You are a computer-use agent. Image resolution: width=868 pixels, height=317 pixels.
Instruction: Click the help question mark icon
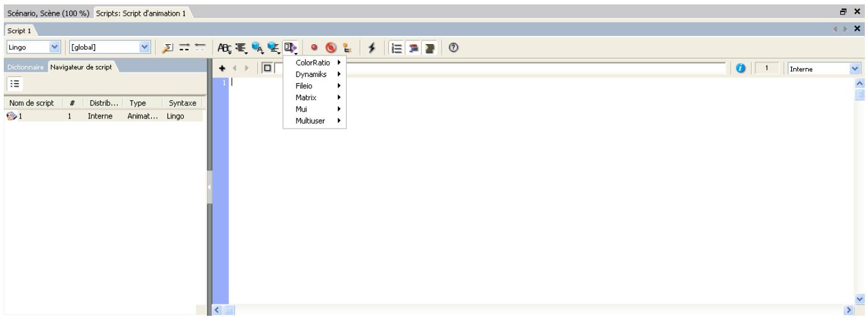[453, 47]
